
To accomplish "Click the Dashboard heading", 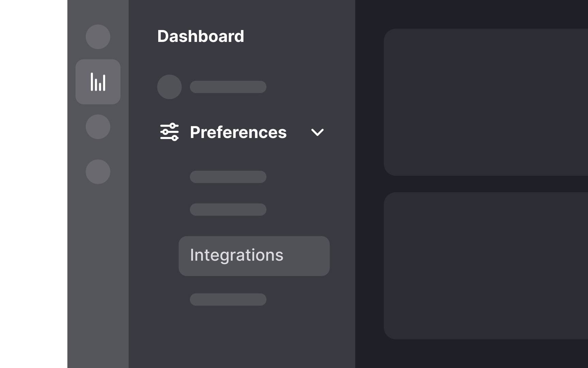I will [x=201, y=36].
